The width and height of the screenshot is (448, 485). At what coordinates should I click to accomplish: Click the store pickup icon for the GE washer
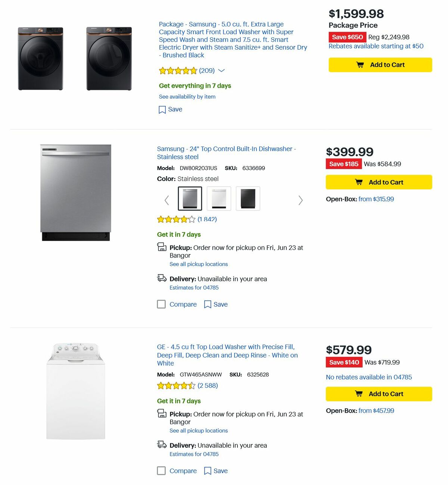162,414
